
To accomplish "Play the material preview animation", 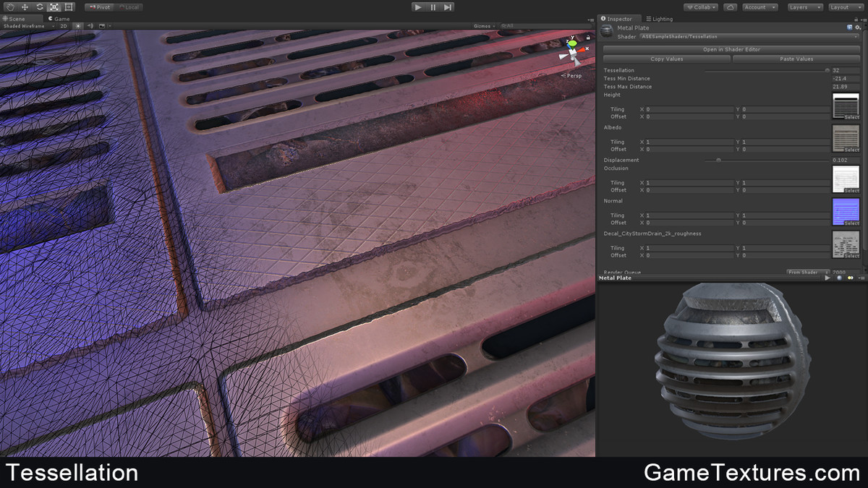I will point(828,278).
